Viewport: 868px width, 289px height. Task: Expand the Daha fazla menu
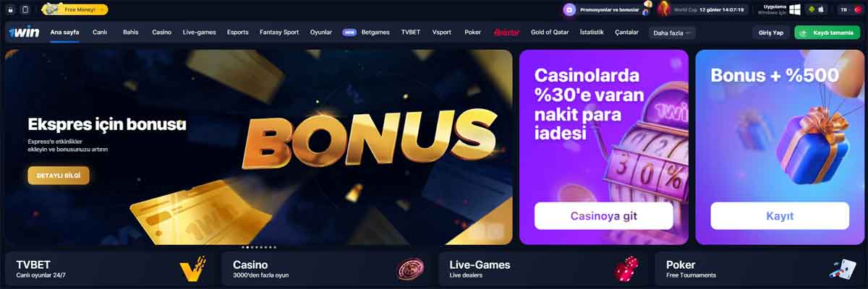[672, 33]
